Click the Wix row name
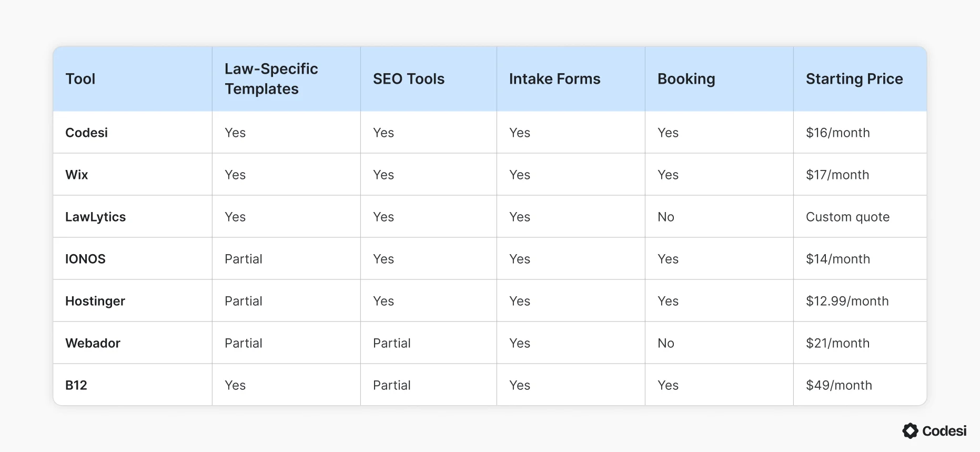The image size is (980, 452). coord(77,175)
